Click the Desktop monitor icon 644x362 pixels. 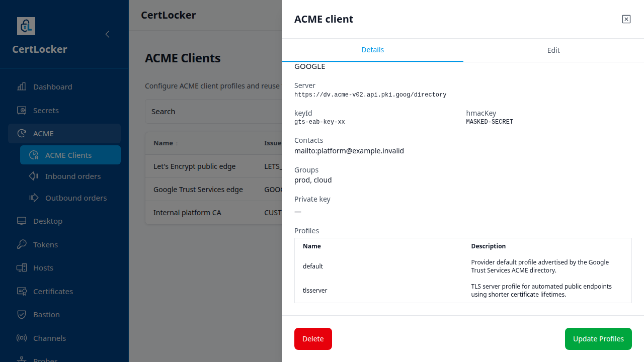(x=22, y=221)
